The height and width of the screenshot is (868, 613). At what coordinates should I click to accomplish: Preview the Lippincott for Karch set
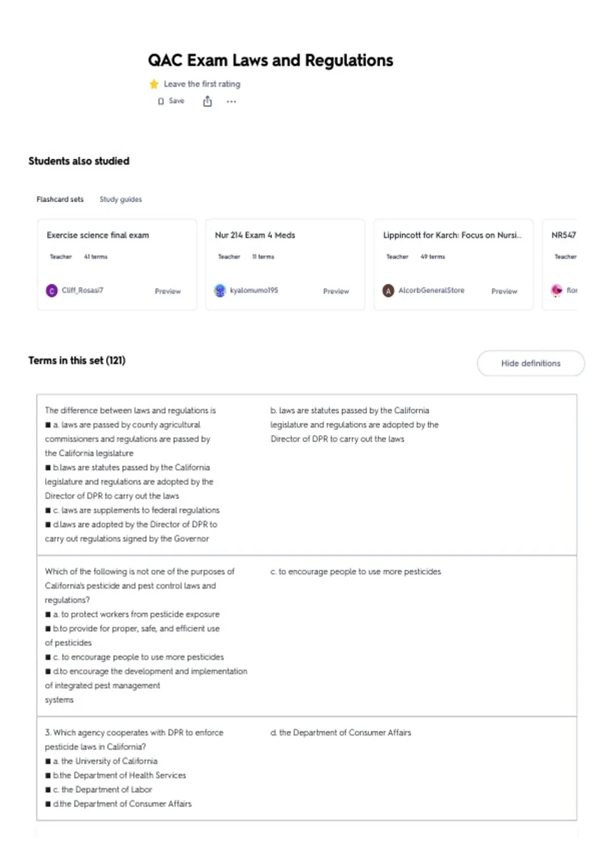[504, 291]
